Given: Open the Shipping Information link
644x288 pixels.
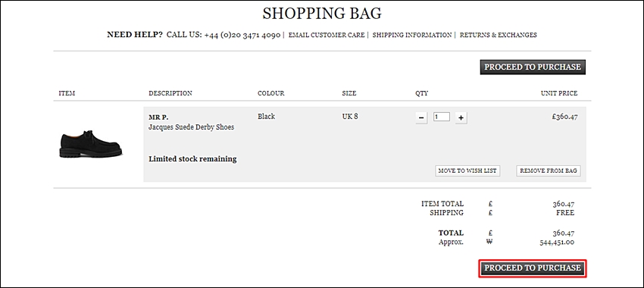Looking at the screenshot, I should [412, 36].
